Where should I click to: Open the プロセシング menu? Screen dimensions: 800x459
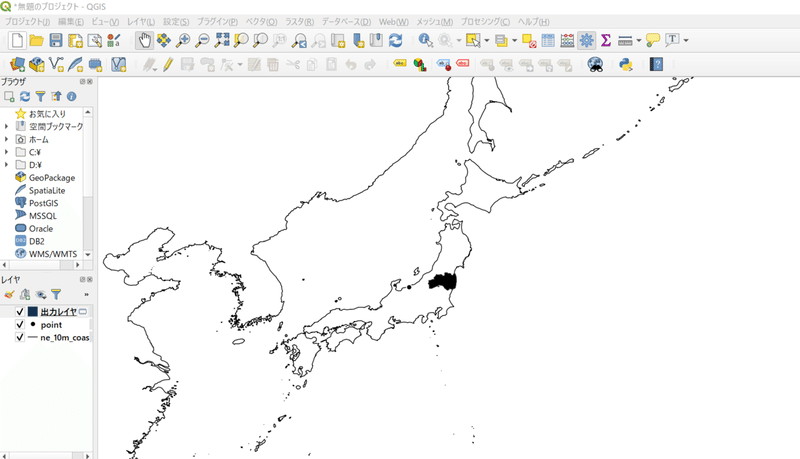click(485, 21)
